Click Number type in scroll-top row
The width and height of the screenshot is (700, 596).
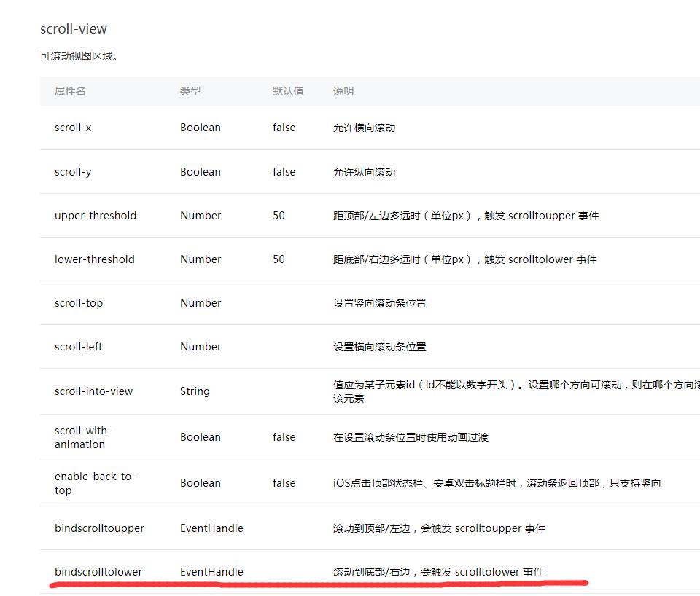(x=201, y=303)
